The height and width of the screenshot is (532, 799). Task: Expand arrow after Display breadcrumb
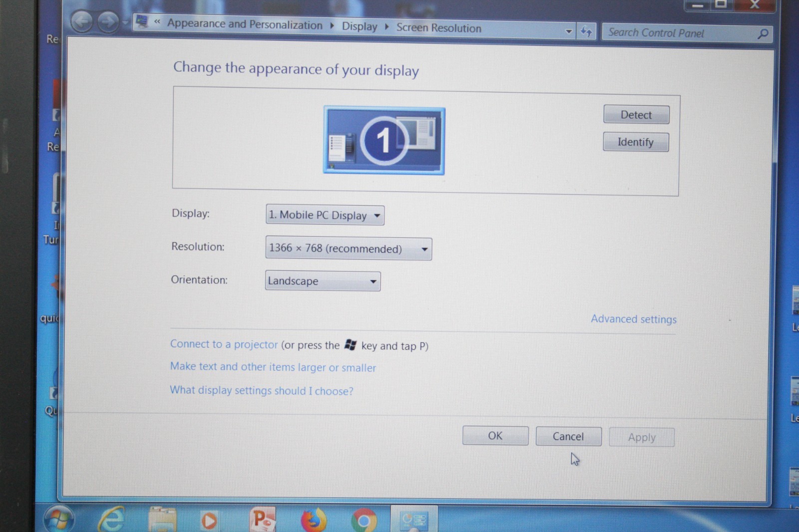tap(387, 27)
